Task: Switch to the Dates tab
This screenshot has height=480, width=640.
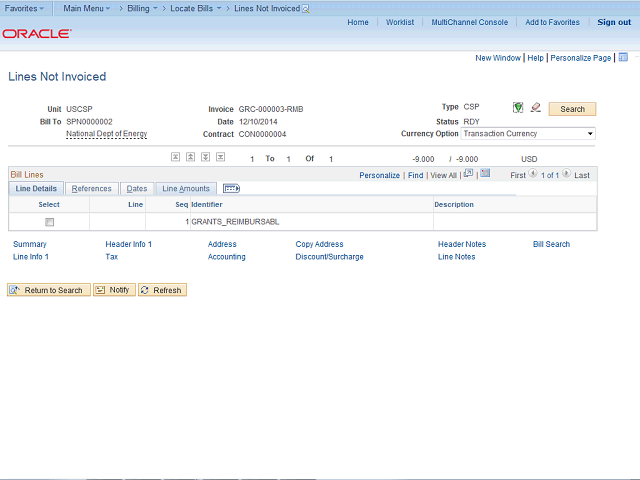Action: pyautogui.click(x=137, y=189)
